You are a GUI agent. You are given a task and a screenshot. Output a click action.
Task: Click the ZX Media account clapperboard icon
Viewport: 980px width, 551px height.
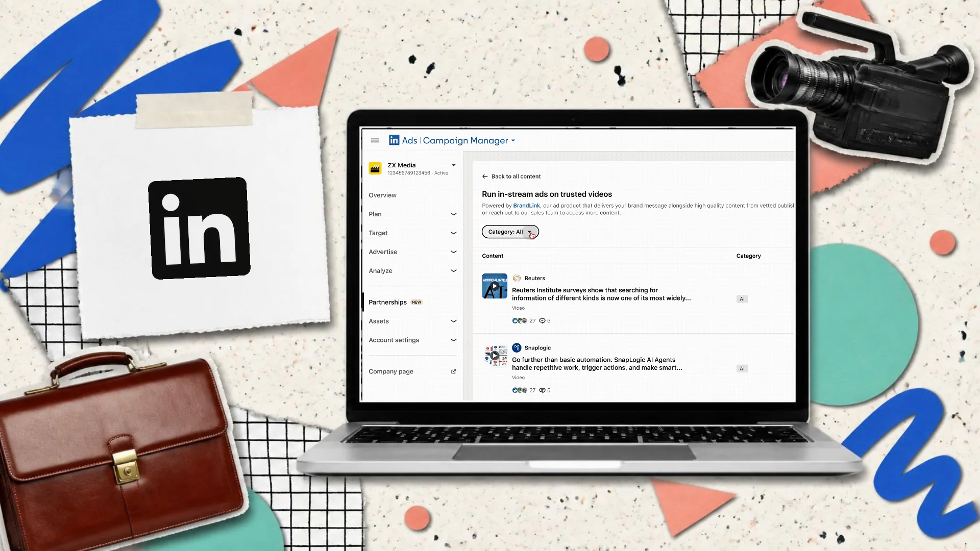click(x=375, y=168)
